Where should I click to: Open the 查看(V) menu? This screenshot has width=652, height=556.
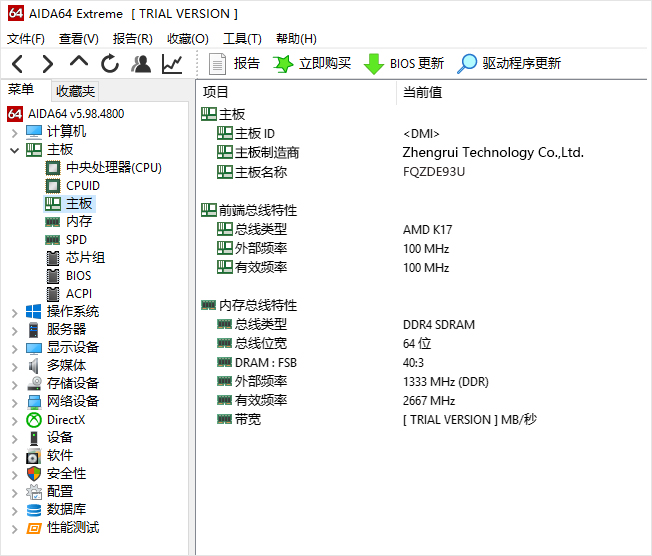[x=79, y=39]
